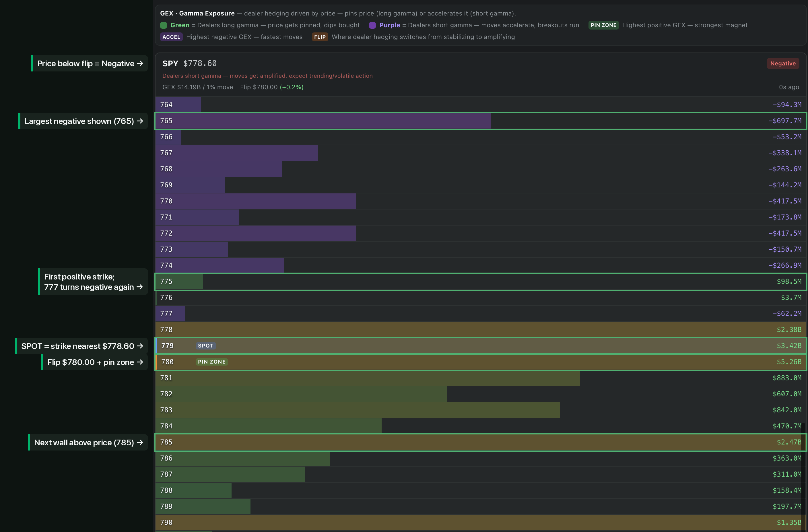Click the -$338.1M value for 767
808x532 pixels.
click(784, 153)
